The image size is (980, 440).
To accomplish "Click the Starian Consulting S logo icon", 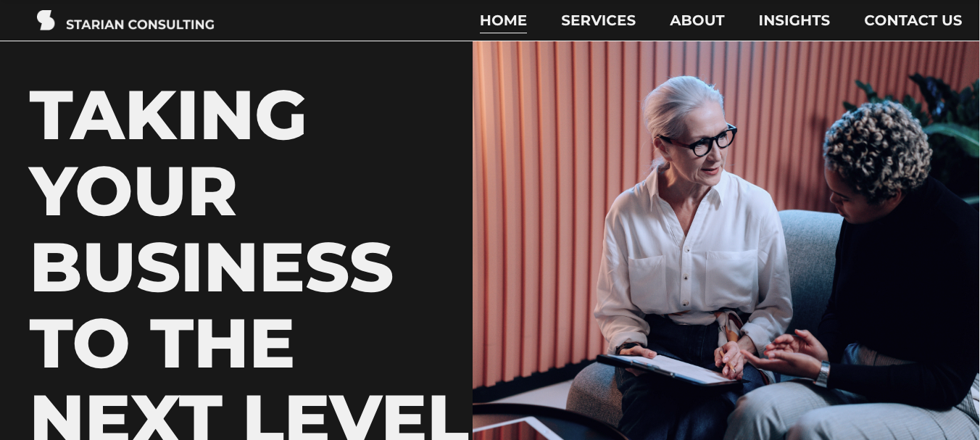I will [46, 20].
